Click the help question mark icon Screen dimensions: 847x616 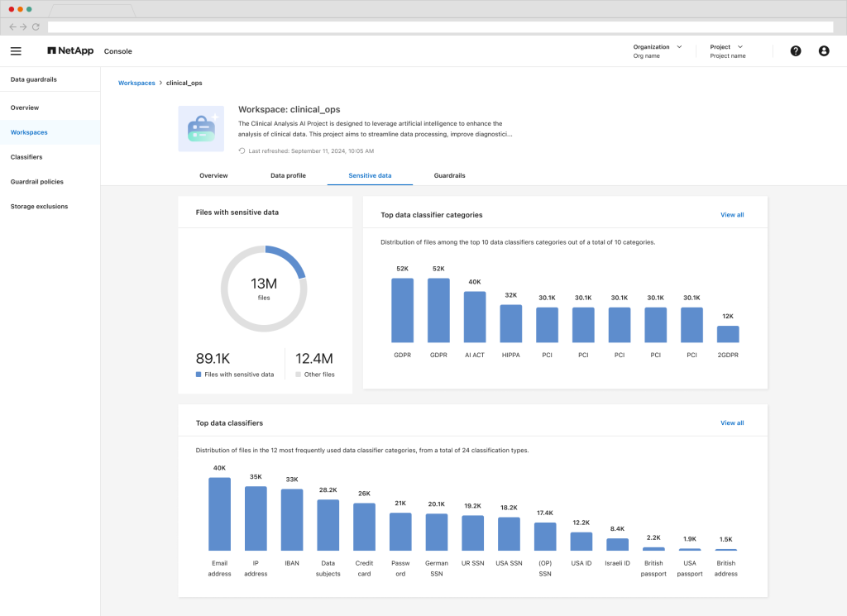tap(796, 51)
